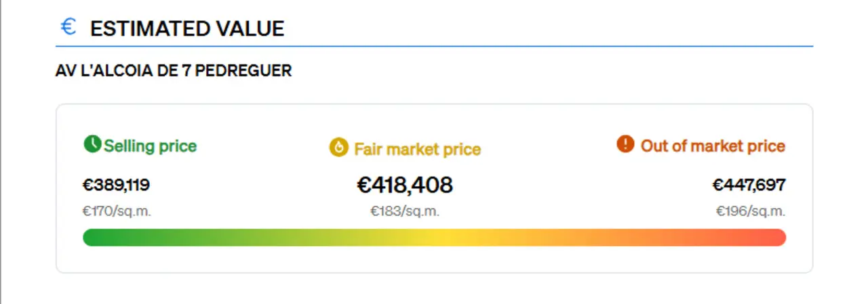Select the Out of market price label
Viewport: 868px width, 304px height.
[x=713, y=146]
